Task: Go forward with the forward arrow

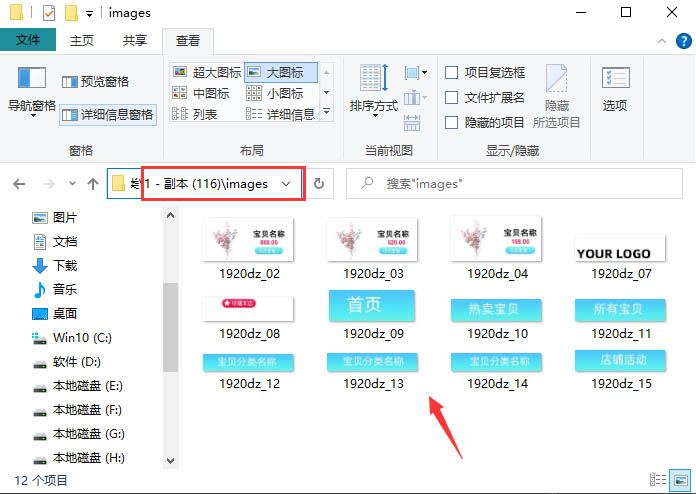Action: click(48, 184)
